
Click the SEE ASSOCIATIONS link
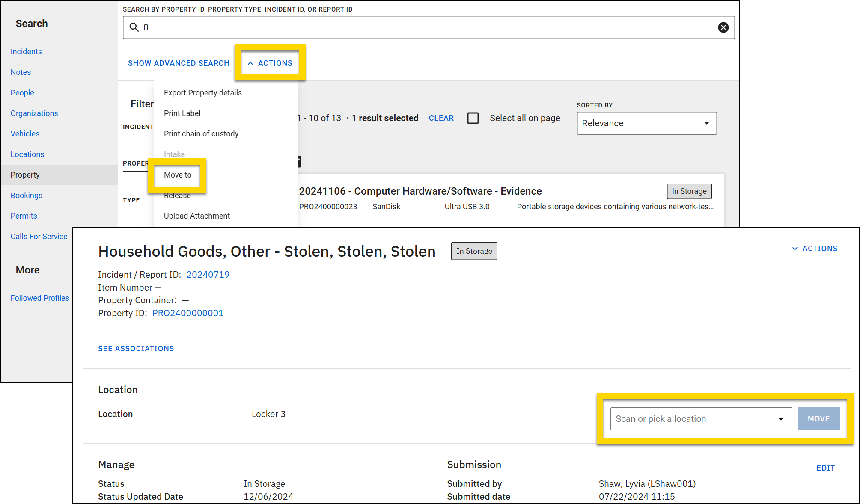(136, 348)
